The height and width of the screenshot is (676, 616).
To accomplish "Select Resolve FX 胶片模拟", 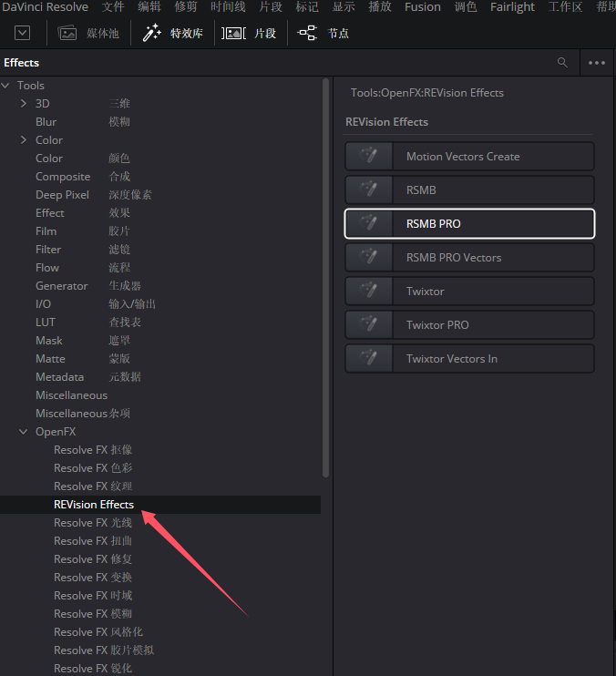I will click(x=104, y=650).
